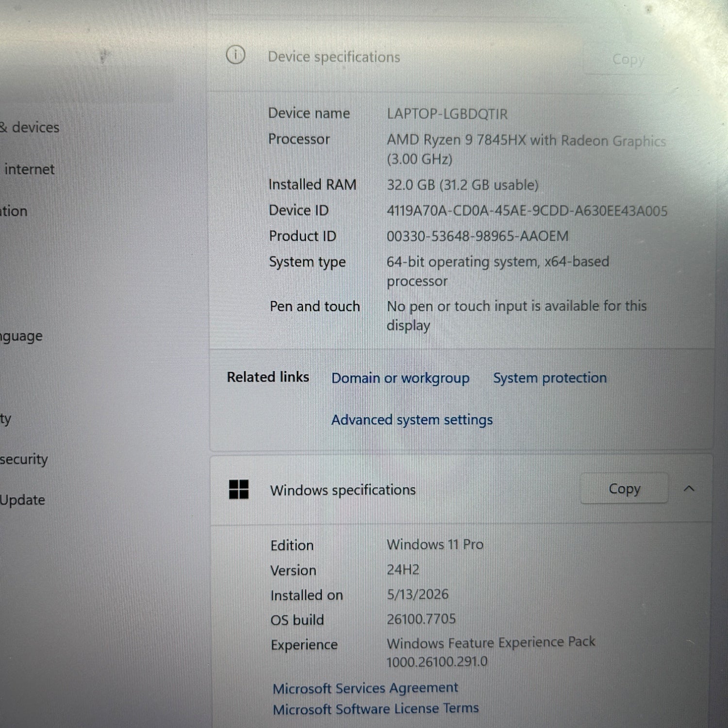
Task: Click the Device ID label
Action: tap(298, 210)
